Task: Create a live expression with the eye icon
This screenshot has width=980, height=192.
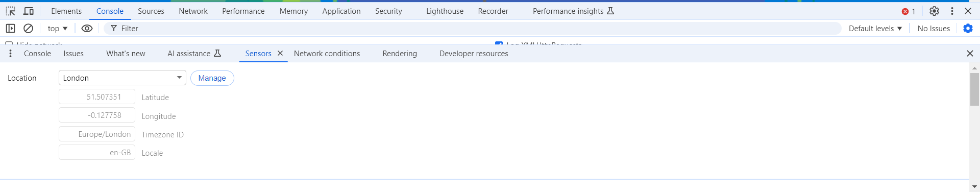Action: click(x=87, y=29)
